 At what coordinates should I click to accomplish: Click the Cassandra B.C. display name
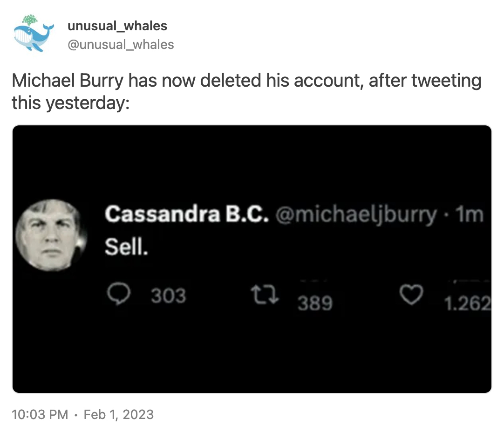187,215
